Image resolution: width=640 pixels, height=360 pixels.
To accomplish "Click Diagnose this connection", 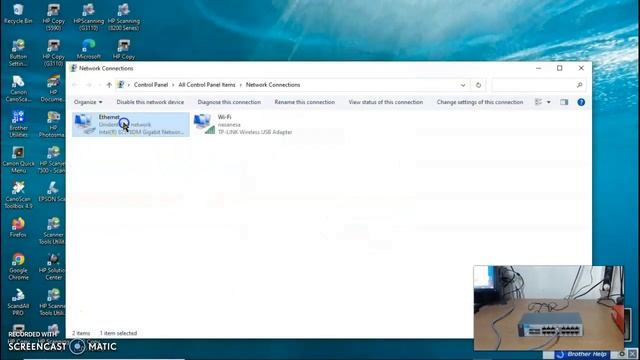I will 229,102.
